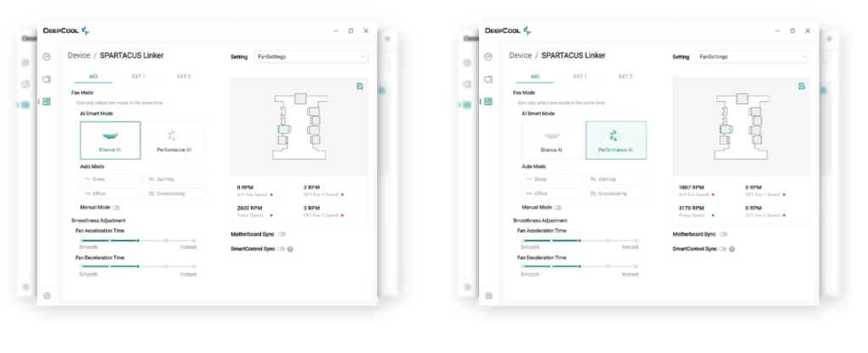The height and width of the screenshot is (353, 868).
Task: Toggle Manual Mode in the left window
Action: point(115,207)
